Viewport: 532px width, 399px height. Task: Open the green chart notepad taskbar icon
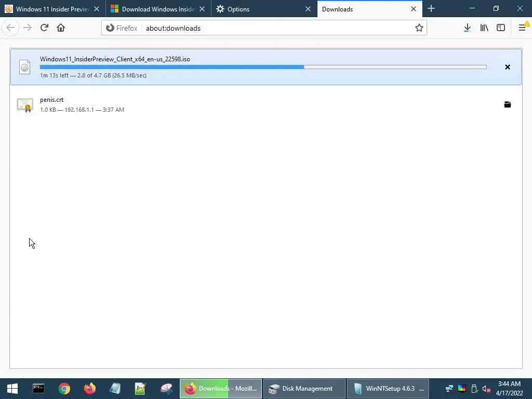140,389
